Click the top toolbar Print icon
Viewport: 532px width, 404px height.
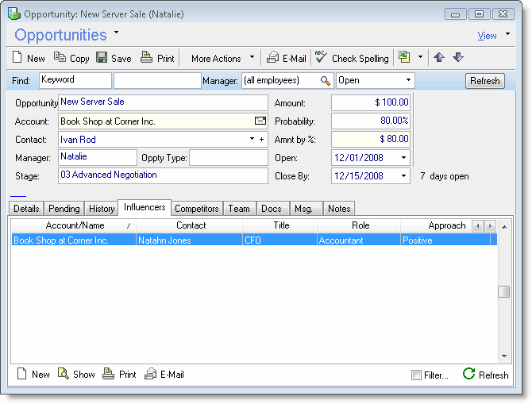(x=146, y=58)
